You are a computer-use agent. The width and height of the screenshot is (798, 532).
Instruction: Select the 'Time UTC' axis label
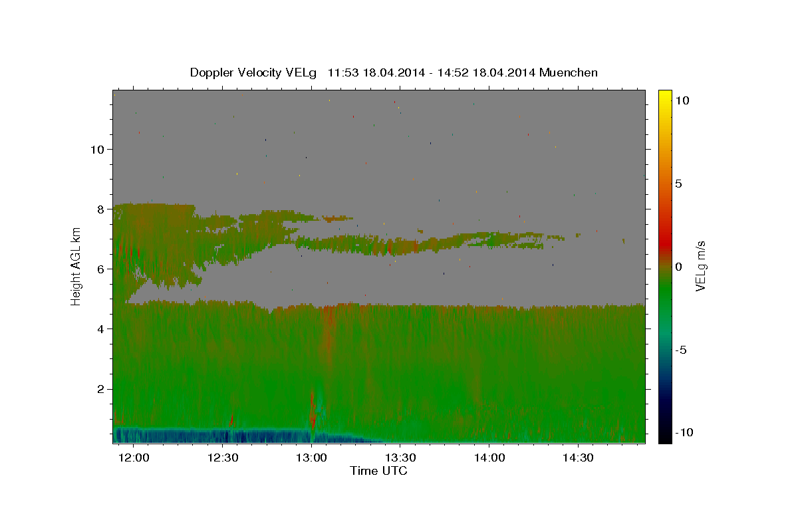tap(379, 471)
